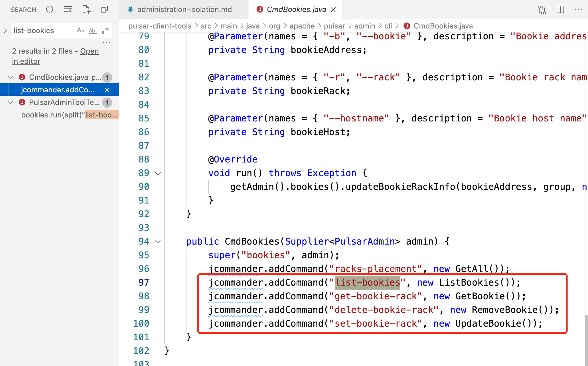Split the editor into two panes
Screen dimensions: 588x366
click(x=560, y=9)
